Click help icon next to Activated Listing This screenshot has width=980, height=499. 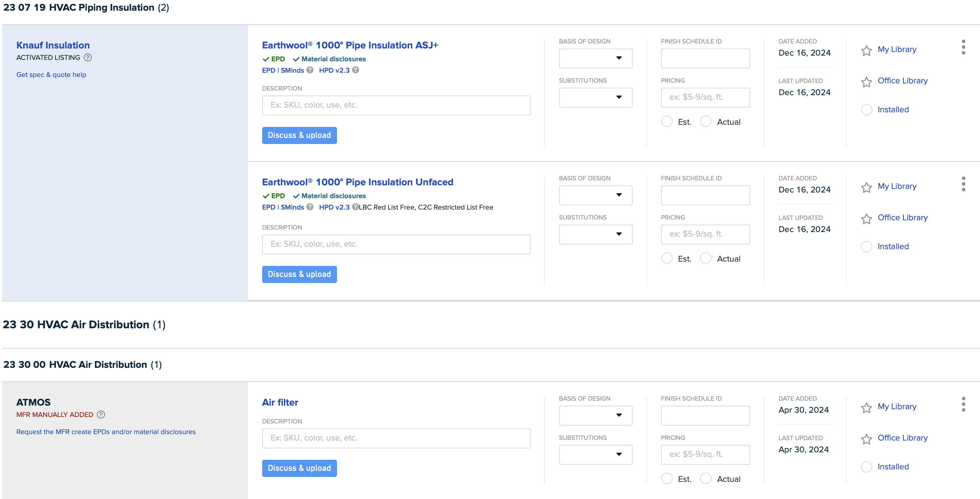click(x=87, y=57)
